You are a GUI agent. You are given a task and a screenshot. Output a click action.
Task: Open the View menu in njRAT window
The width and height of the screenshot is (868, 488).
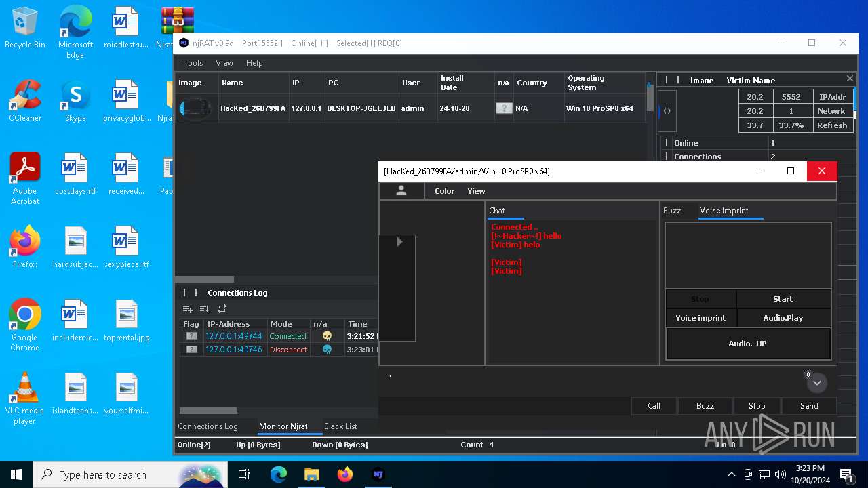coord(224,63)
